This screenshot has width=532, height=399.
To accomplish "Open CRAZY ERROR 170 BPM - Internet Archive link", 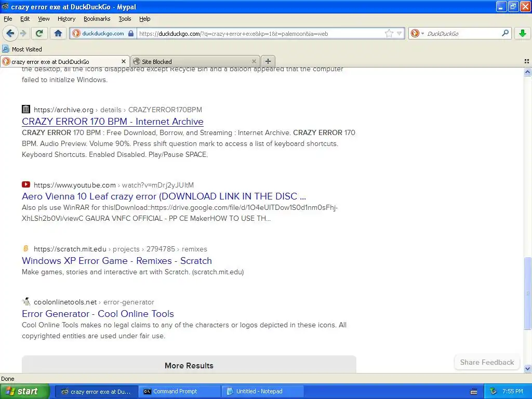I will click(113, 122).
